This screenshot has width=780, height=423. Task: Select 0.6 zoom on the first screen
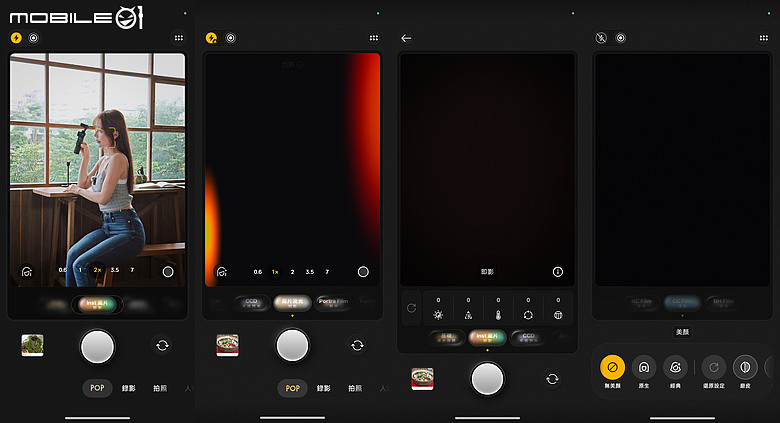(x=62, y=270)
